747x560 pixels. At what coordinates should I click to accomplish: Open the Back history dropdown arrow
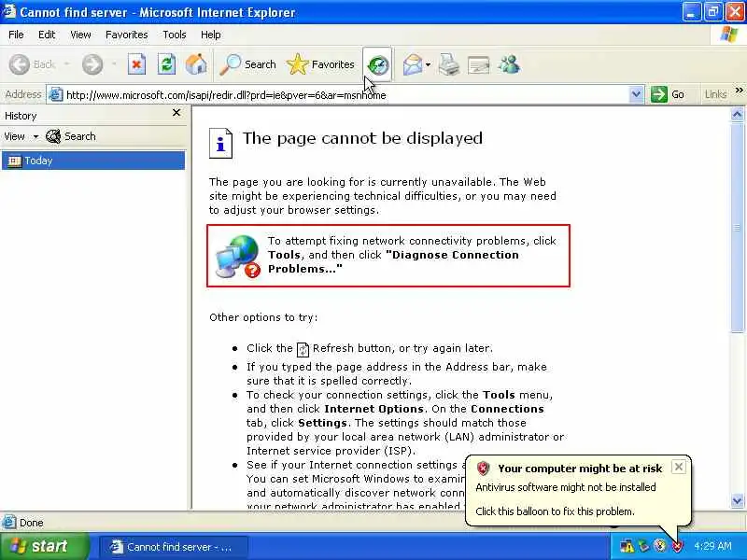pos(66,64)
